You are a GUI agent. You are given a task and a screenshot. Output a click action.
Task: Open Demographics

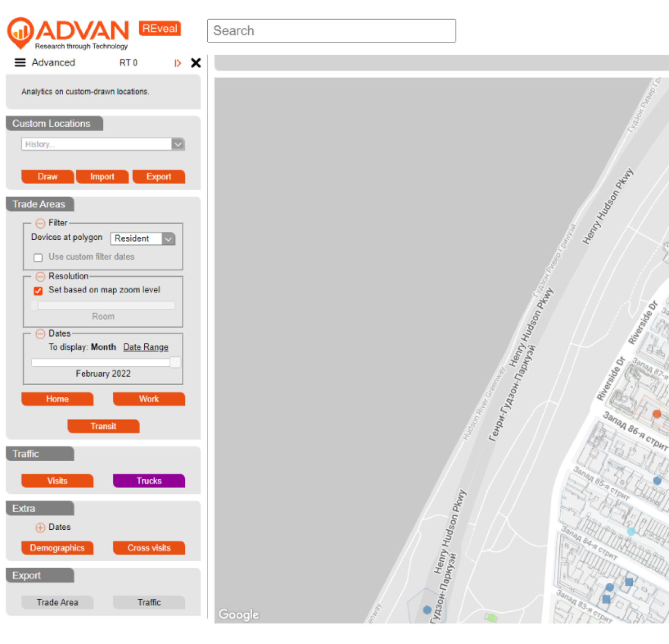point(57,548)
